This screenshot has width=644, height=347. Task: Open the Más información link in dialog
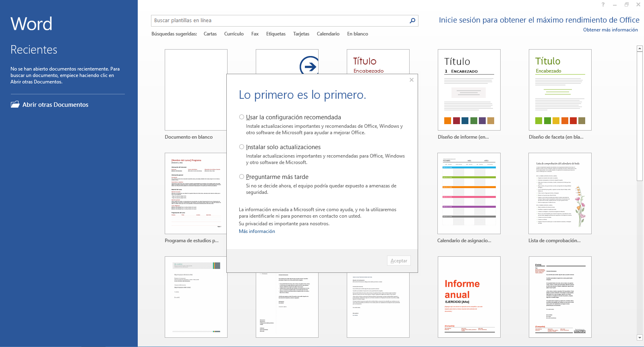click(x=257, y=231)
